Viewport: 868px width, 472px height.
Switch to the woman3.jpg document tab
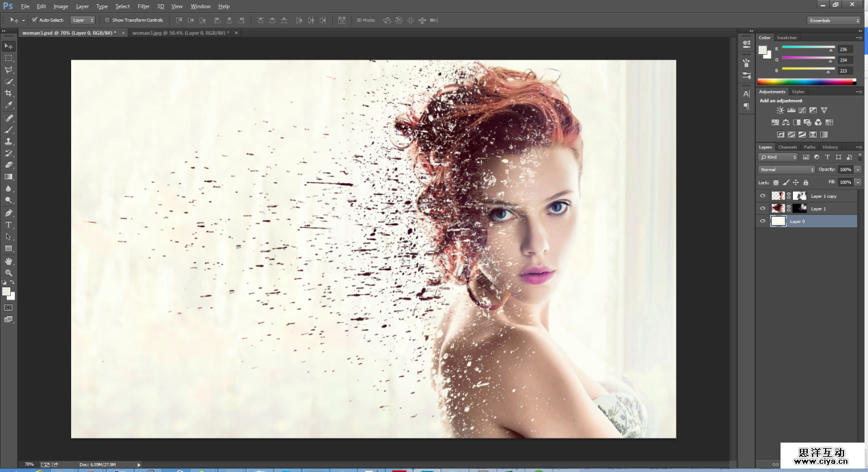coord(180,32)
